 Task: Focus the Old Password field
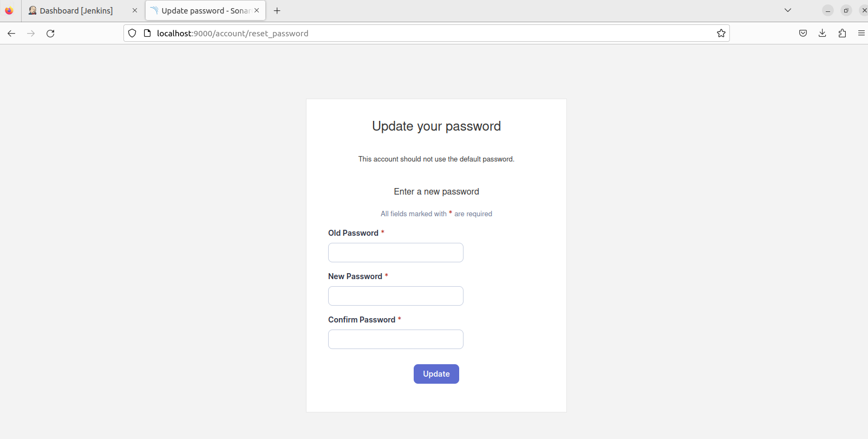396,253
